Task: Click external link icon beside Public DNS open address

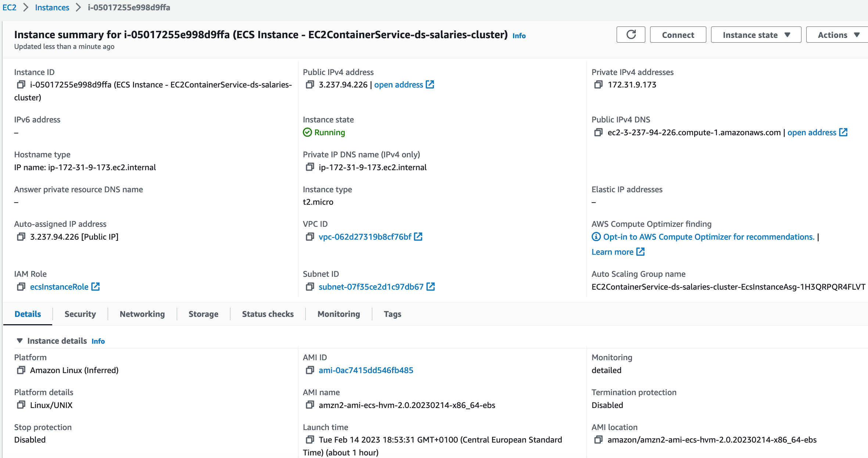Action: tap(843, 132)
